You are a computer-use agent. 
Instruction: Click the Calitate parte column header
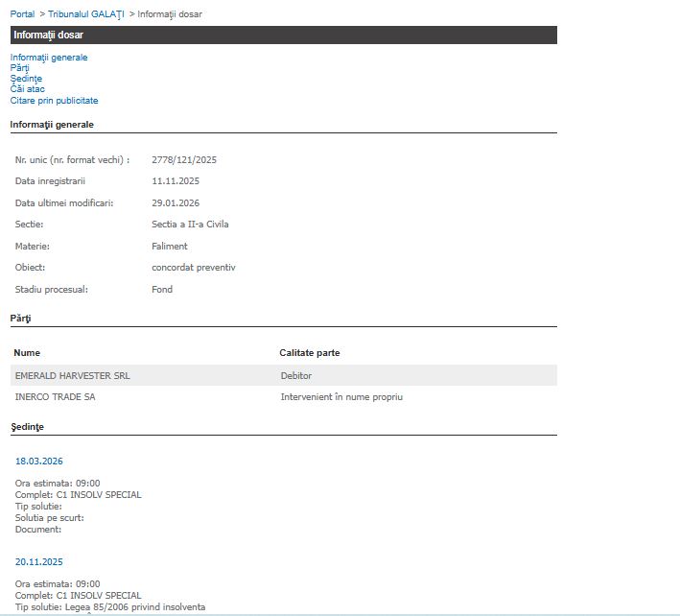point(309,353)
